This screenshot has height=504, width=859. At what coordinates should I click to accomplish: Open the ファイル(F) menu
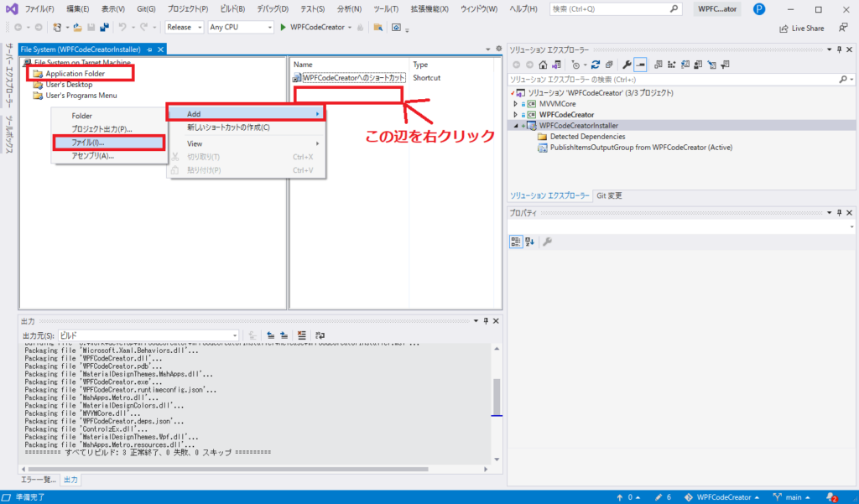39,8
